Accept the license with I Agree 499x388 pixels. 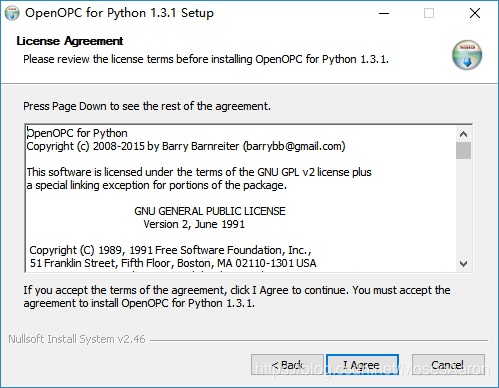(362, 365)
